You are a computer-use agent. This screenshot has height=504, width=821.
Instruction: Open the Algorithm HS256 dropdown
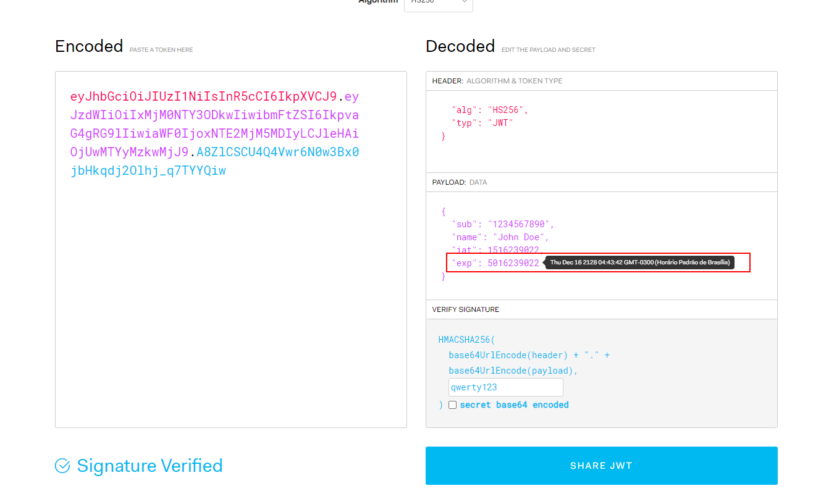click(438, 3)
